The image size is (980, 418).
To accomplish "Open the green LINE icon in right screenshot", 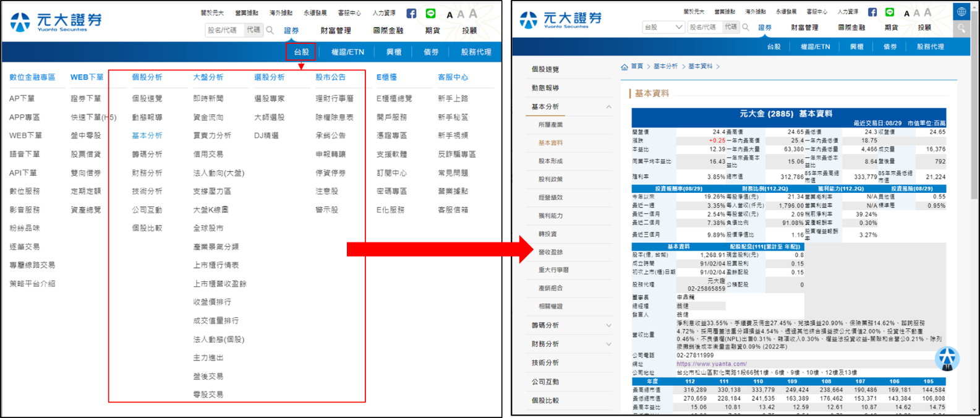I will pyautogui.click(x=890, y=12).
